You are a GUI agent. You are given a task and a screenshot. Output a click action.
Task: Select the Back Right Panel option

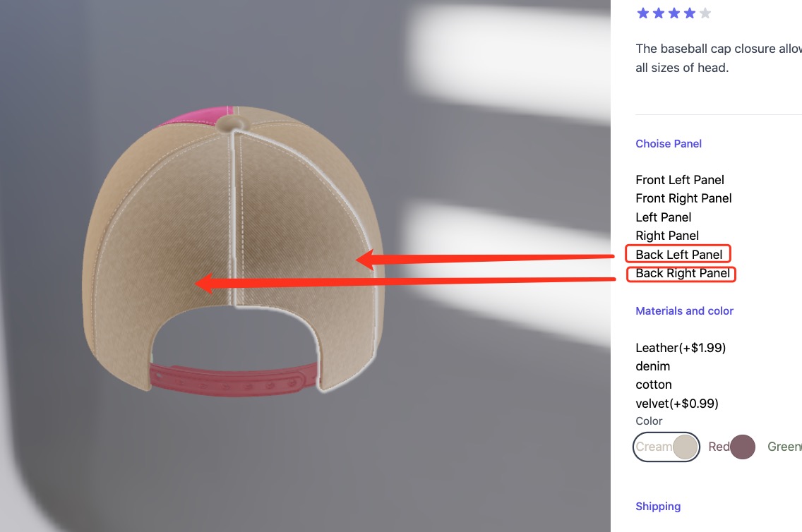click(x=682, y=274)
